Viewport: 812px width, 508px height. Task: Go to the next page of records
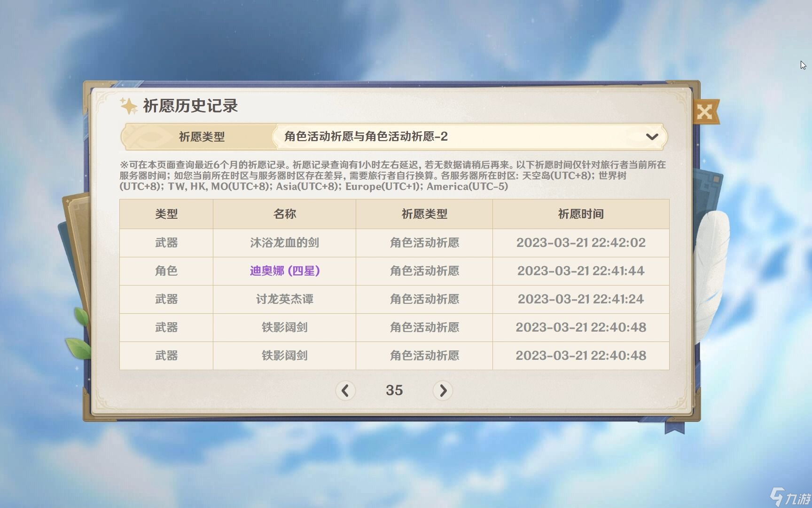(443, 390)
